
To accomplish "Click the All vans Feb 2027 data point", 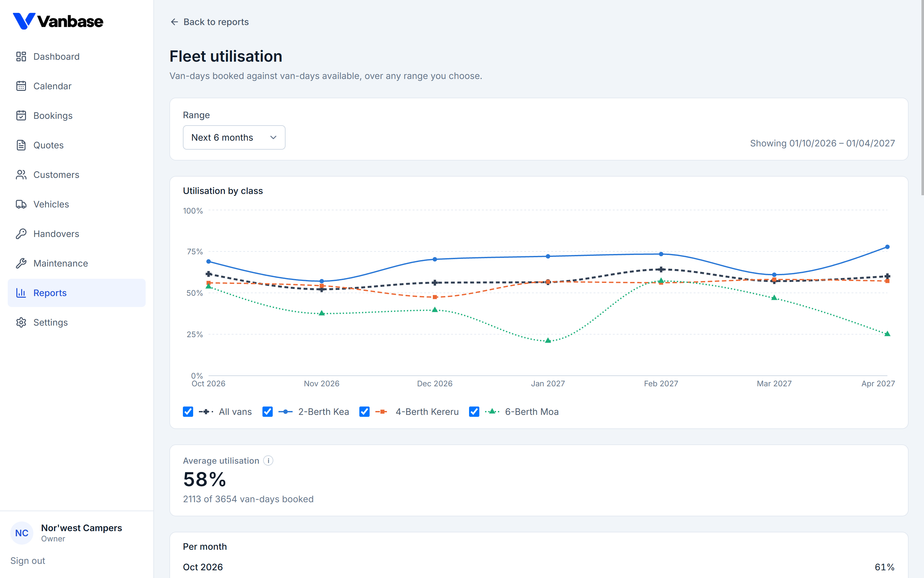I will [661, 269].
